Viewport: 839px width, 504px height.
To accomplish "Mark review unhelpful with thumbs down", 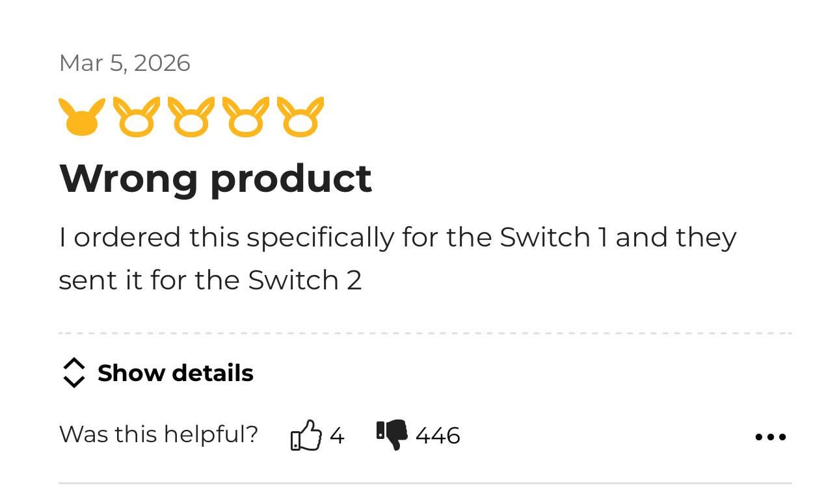I will click(392, 434).
